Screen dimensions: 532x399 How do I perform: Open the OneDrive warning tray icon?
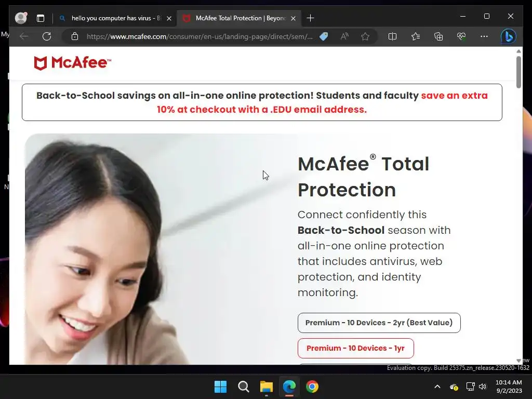pos(454,387)
